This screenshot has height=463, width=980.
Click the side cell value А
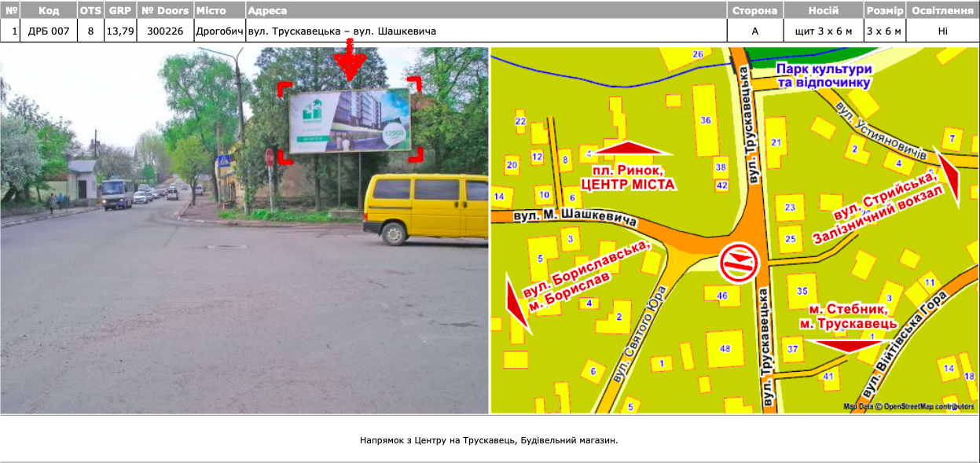(754, 31)
